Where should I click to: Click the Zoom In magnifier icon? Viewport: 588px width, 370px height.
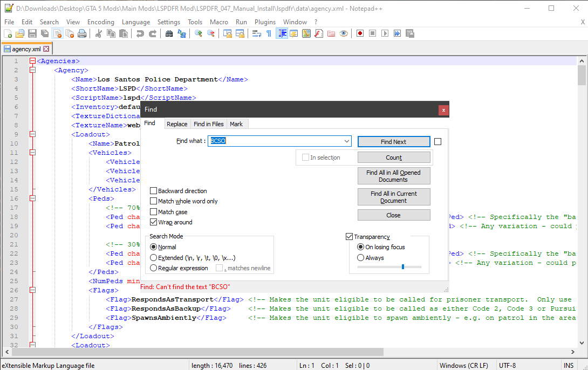click(x=198, y=33)
